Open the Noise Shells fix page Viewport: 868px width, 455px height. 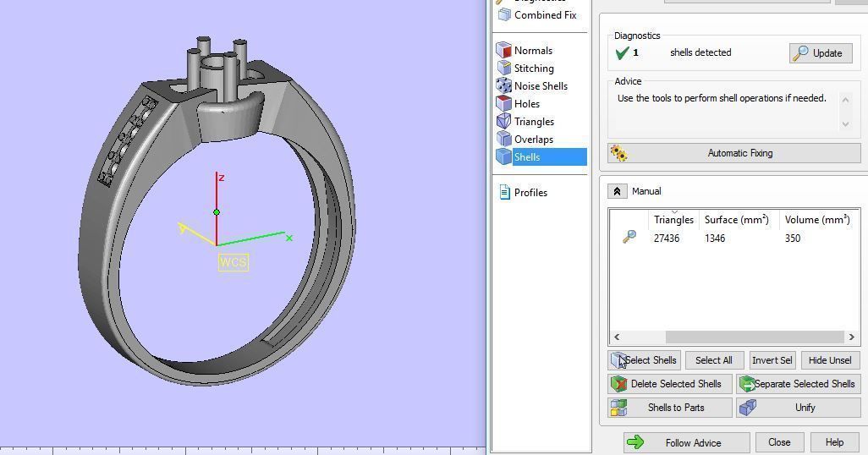(541, 85)
